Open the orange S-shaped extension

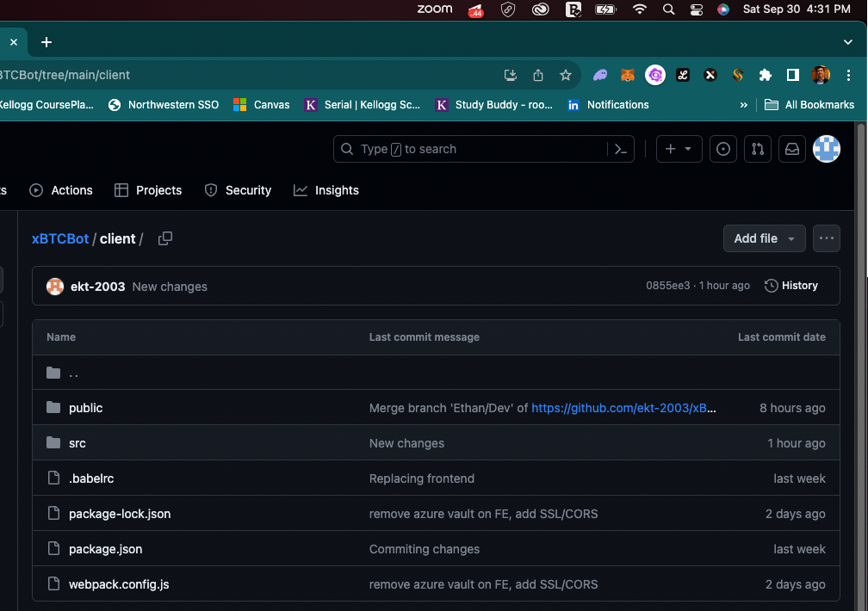click(737, 75)
